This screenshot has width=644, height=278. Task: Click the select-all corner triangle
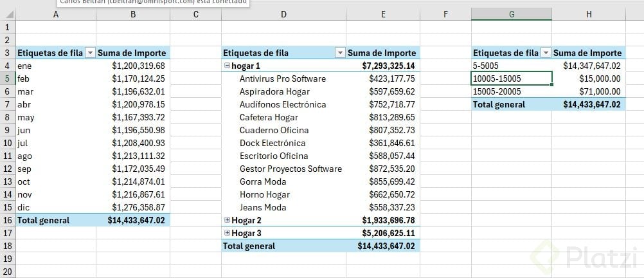(10, 14)
